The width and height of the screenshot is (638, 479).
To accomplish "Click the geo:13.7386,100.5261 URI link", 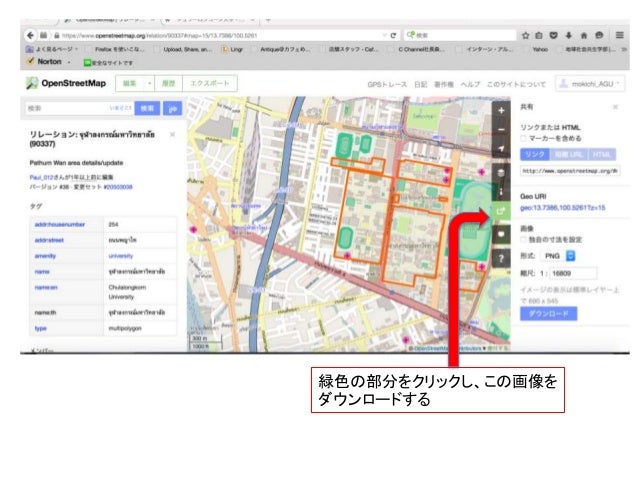I will tap(562, 208).
